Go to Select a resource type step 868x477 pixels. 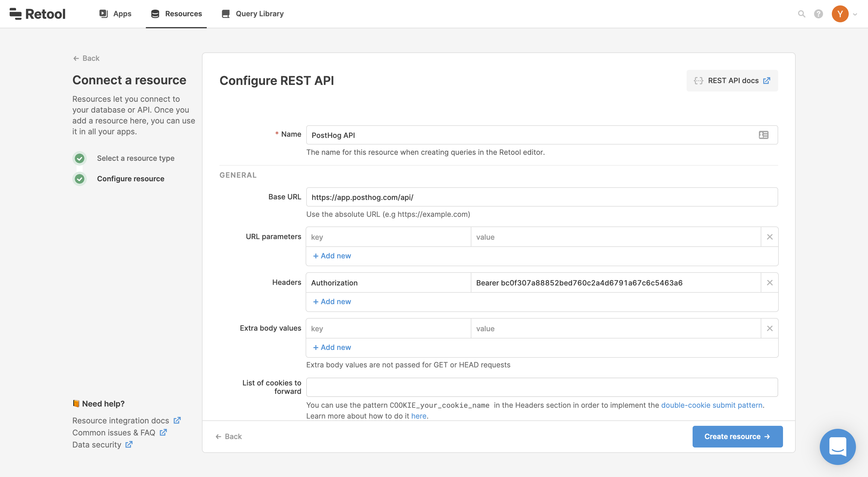coord(135,158)
